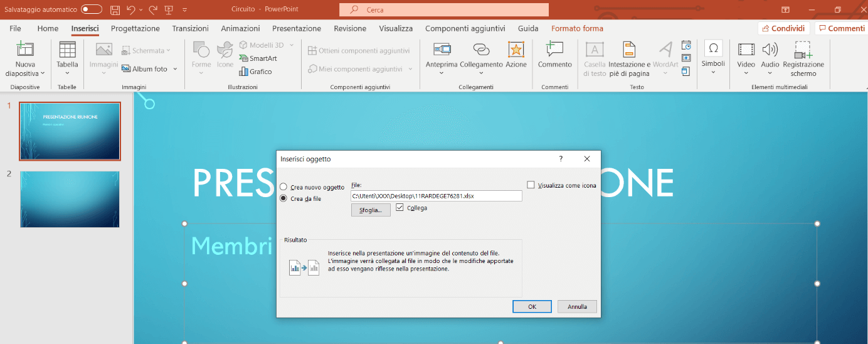Click the dialog help question mark

(x=561, y=159)
